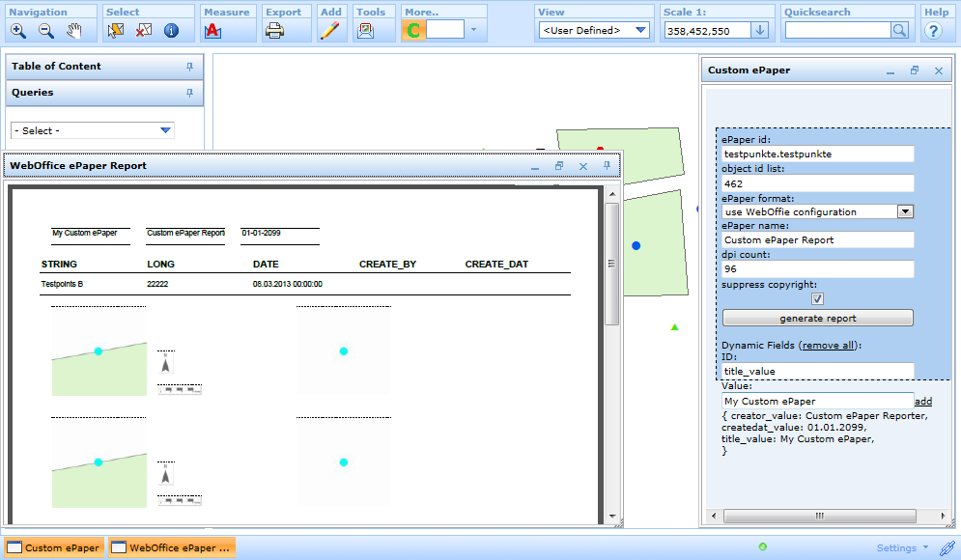Viewport: 961px width, 560px height.
Task: Switch to the Custom ePaper taskbar tab
Action: (53, 546)
